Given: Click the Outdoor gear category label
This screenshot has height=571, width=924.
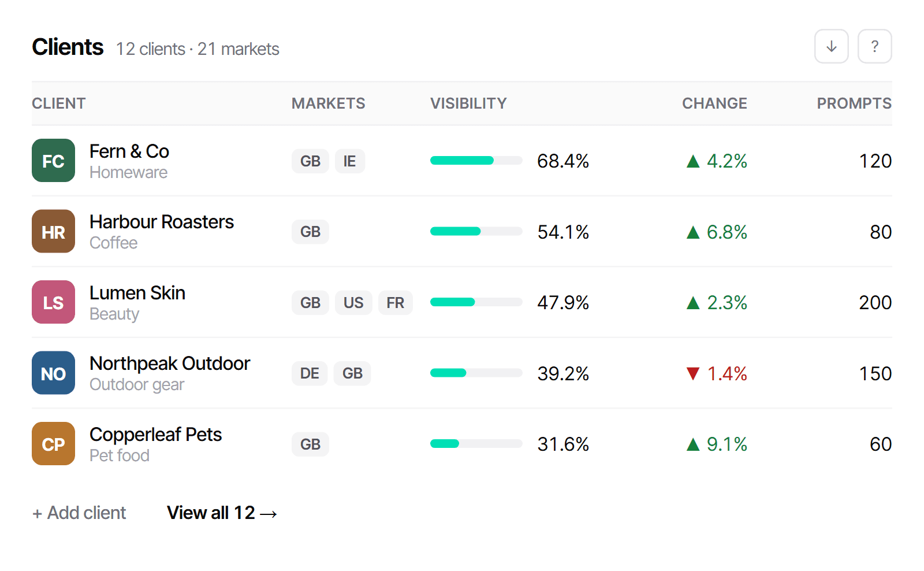Looking at the screenshot, I should (x=137, y=384).
